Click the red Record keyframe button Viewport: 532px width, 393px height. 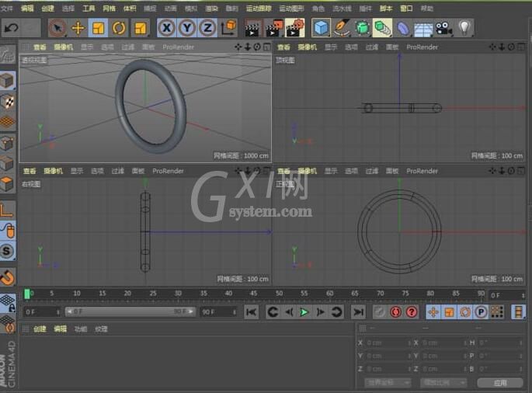(395, 311)
